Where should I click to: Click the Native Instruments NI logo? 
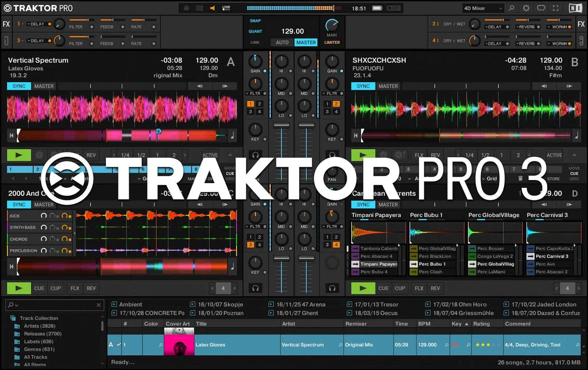575,8
